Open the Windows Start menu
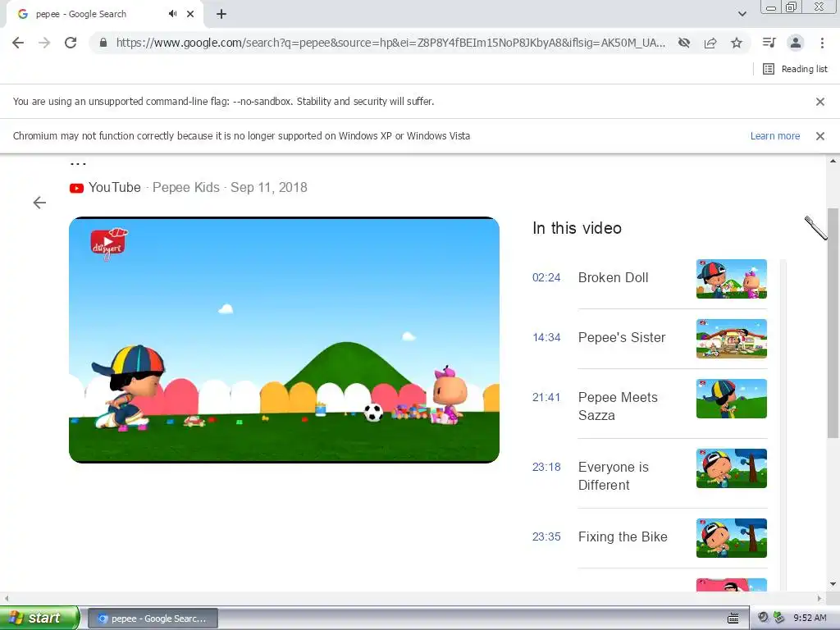840x630 pixels. click(x=39, y=618)
